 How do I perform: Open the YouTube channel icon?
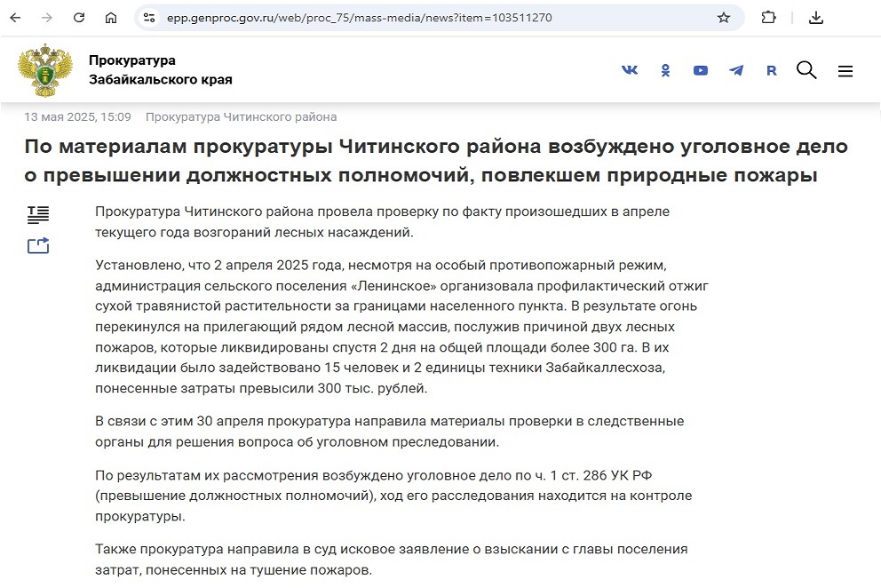pyautogui.click(x=701, y=70)
